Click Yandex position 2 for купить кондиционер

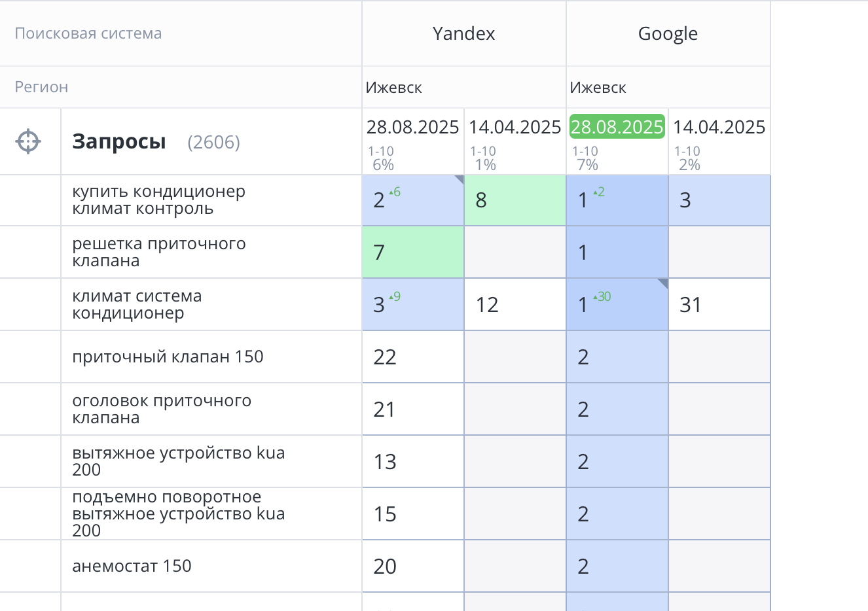coord(413,200)
